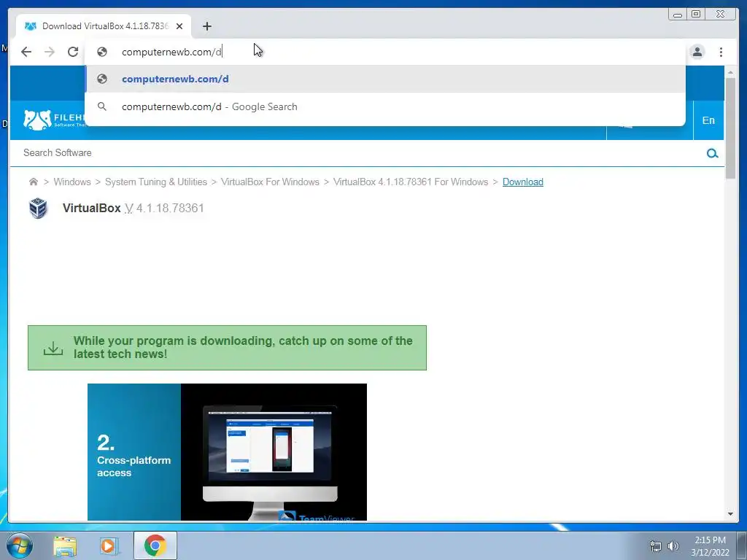Choose the computernewb.com/d URL suggestion
The image size is (747, 560).
(x=385, y=79)
